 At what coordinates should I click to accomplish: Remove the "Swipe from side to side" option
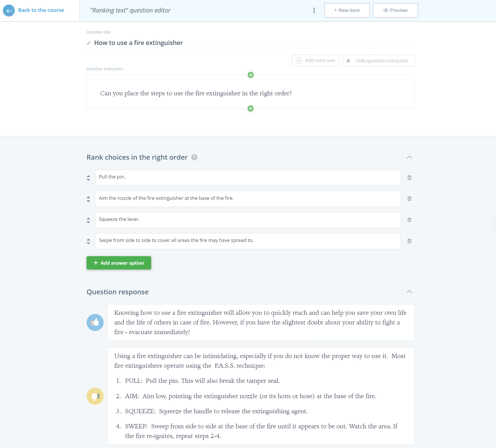(409, 241)
